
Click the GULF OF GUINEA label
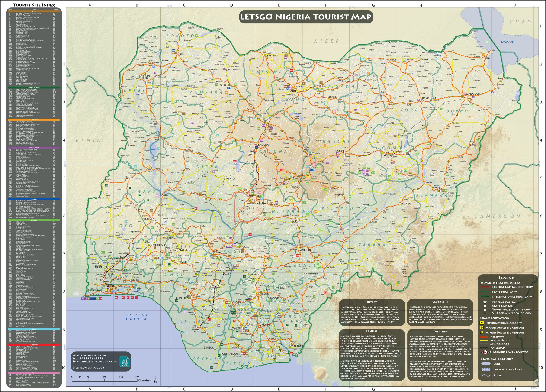[x=136, y=317]
